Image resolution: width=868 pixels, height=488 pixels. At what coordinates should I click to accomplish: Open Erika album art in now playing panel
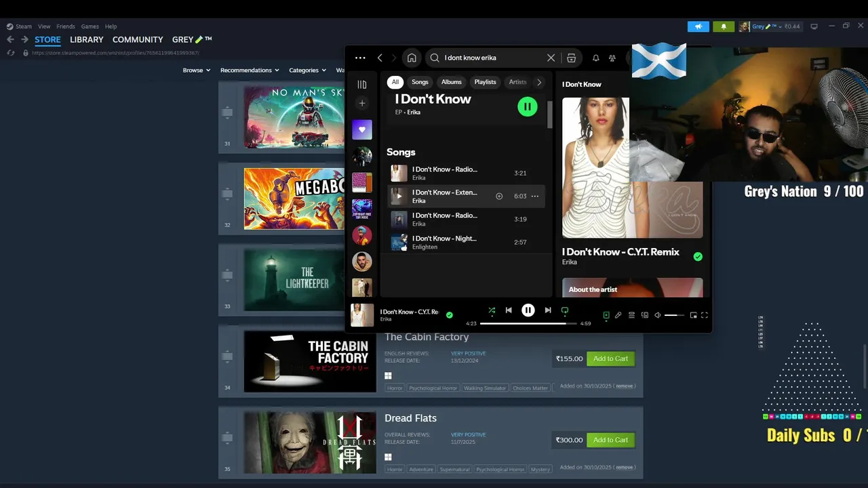point(633,167)
